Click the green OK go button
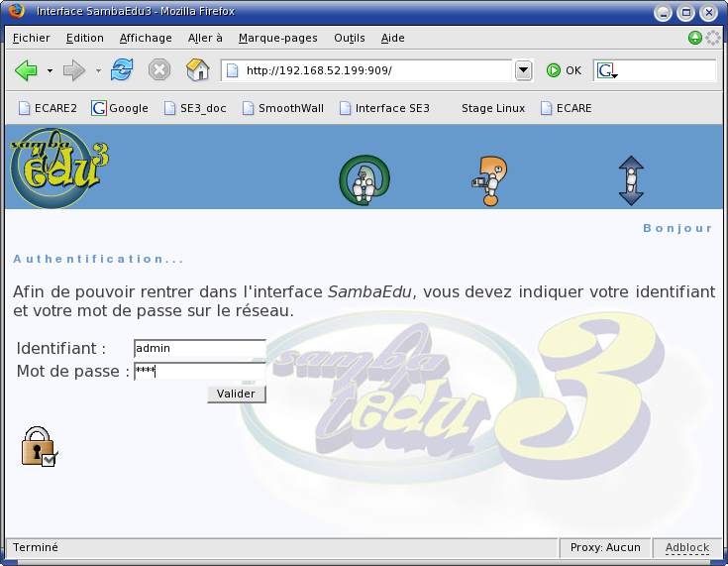This screenshot has width=728, height=566. click(x=564, y=70)
